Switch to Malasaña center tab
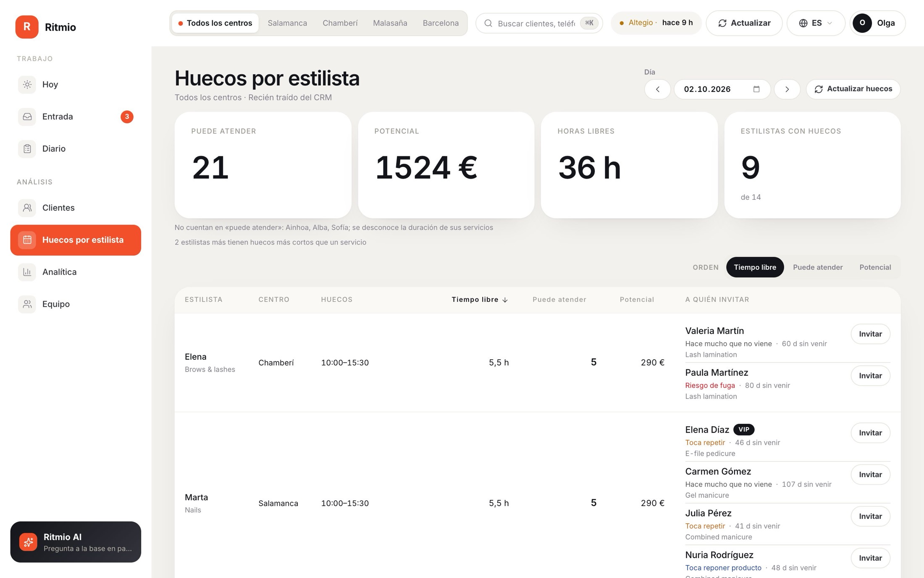Viewport: 924px width, 578px height. point(390,23)
